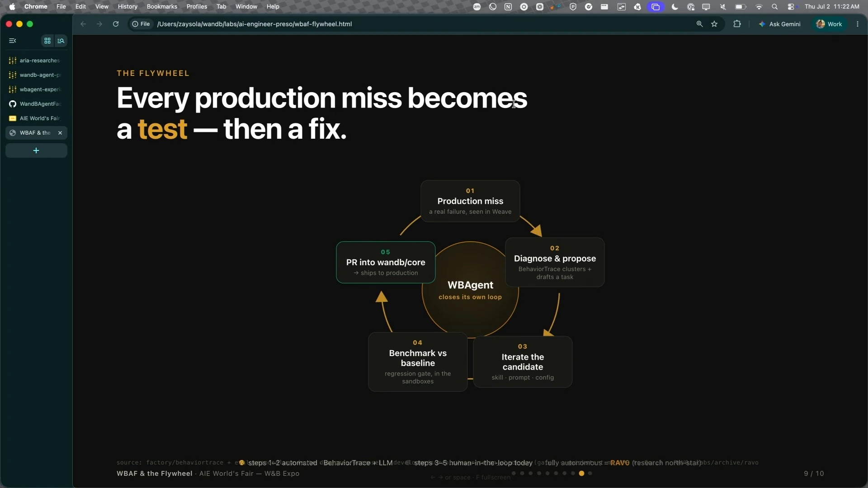Open the tab groups grid view
Screen dimensions: 868x488
(x=47, y=41)
